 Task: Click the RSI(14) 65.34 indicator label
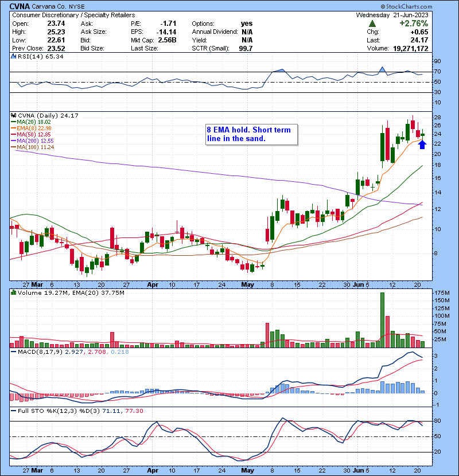click(x=41, y=56)
